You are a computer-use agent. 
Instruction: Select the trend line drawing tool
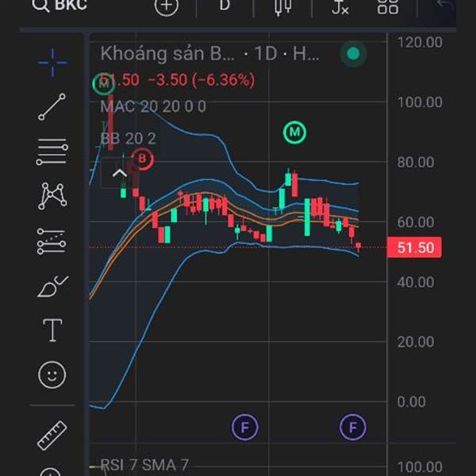pyautogui.click(x=52, y=106)
